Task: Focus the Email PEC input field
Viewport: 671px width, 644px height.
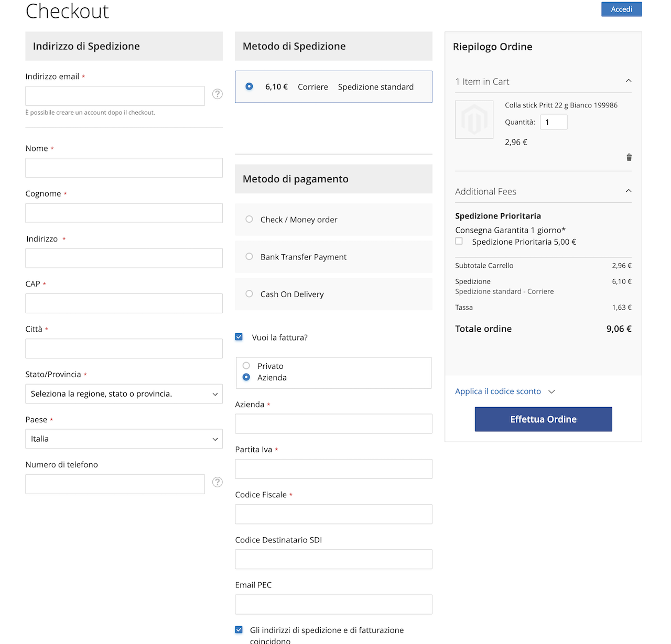Action: click(x=333, y=604)
